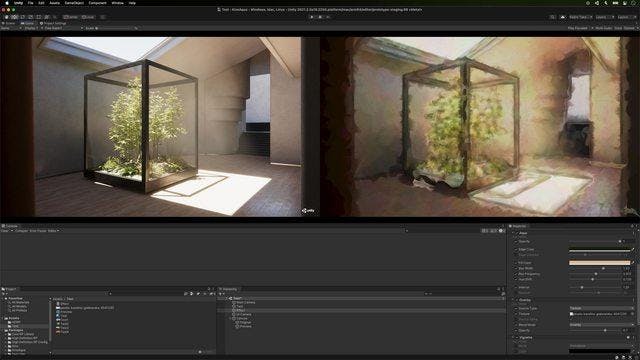This screenshot has height=360, width=640.
Task: Toggle Collapse in Console toolbar
Action: tap(22, 231)
